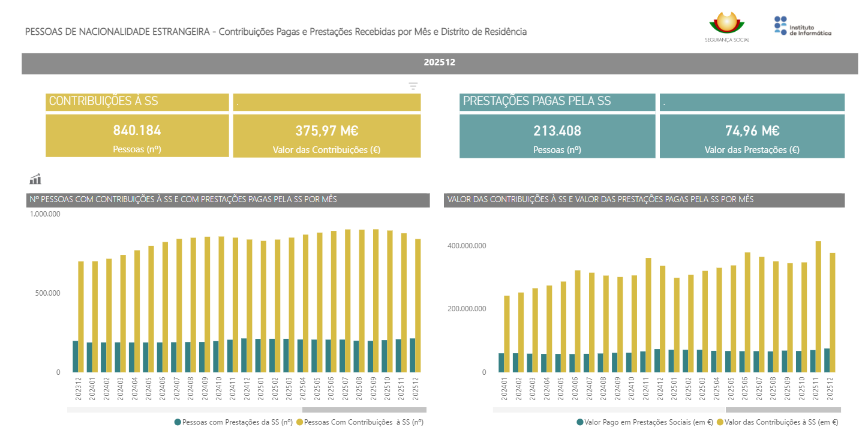The width and height of the screenshot is (868, 448).
Task: Open the 840.184 Pessoas contributions card
Action: pyautogui.click(x=137, y=136)
